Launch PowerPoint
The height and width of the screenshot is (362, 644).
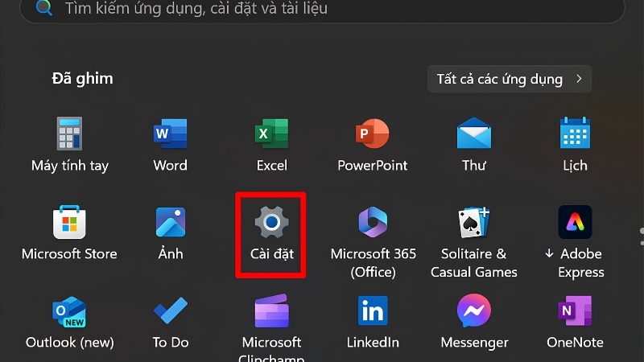click(x=373, y=145)
